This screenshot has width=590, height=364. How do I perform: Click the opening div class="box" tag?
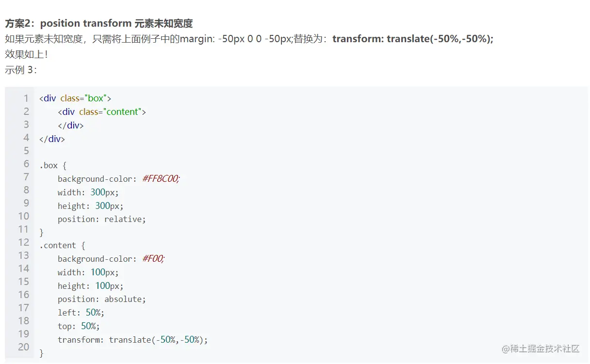[75, 98]
